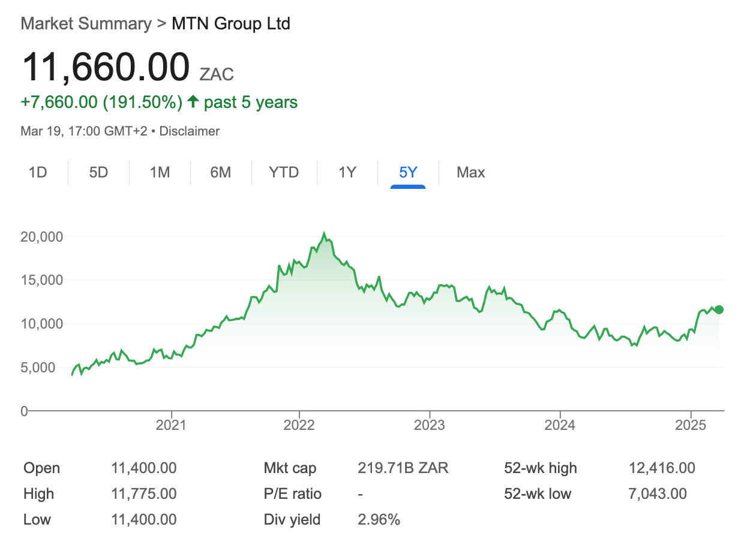Click the Mkt cap value 219.71B ZAR
The height and width of the screenshot is (548, 756).
(x=403, y=468)
